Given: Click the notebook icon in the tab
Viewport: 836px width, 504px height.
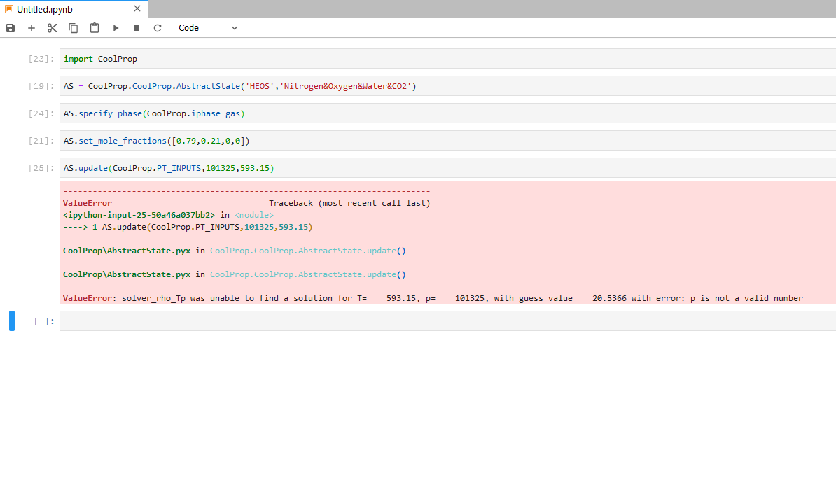Looking at the screenshot, I should [x=8, y=10].
